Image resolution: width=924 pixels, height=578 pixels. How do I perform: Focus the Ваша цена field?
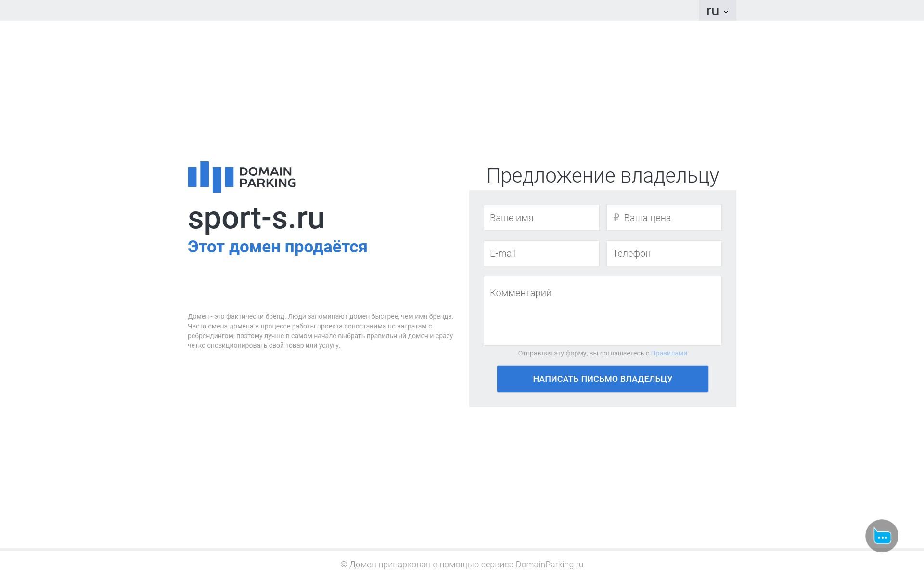pos(664,218)
